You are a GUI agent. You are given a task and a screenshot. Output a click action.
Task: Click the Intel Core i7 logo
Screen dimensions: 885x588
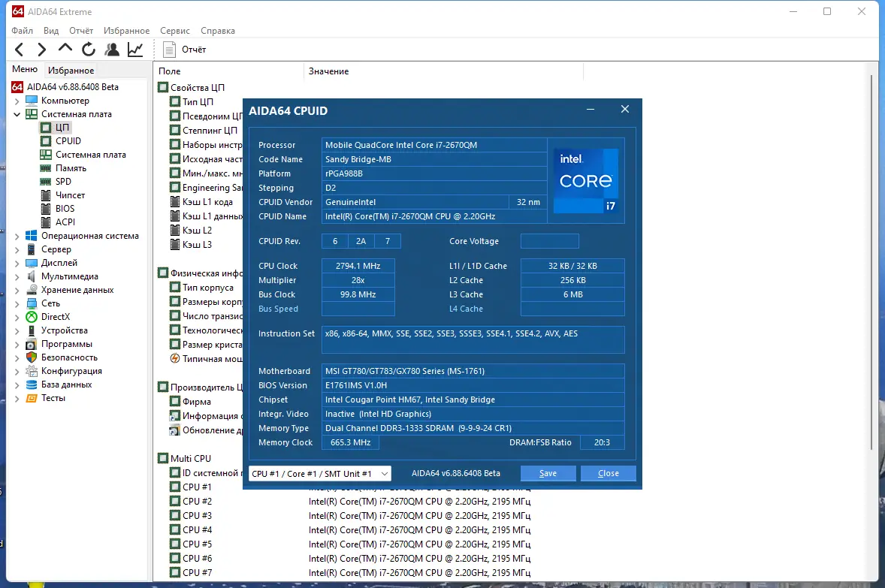(586, 180)
